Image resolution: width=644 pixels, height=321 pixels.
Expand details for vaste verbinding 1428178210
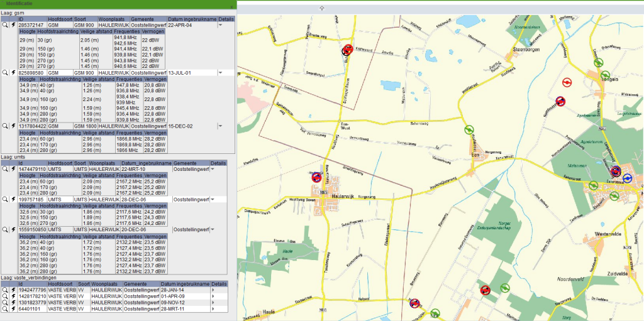tap(213, 297)
